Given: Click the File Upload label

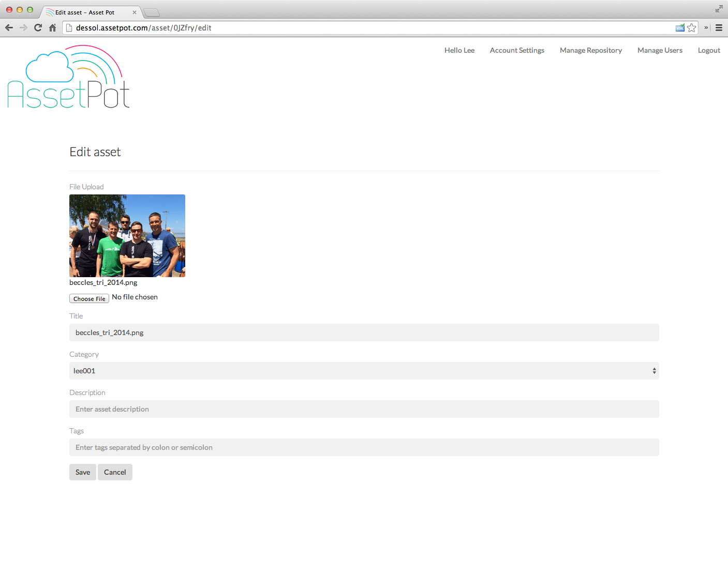Looking at the screenshot, I should click(86, 187).
